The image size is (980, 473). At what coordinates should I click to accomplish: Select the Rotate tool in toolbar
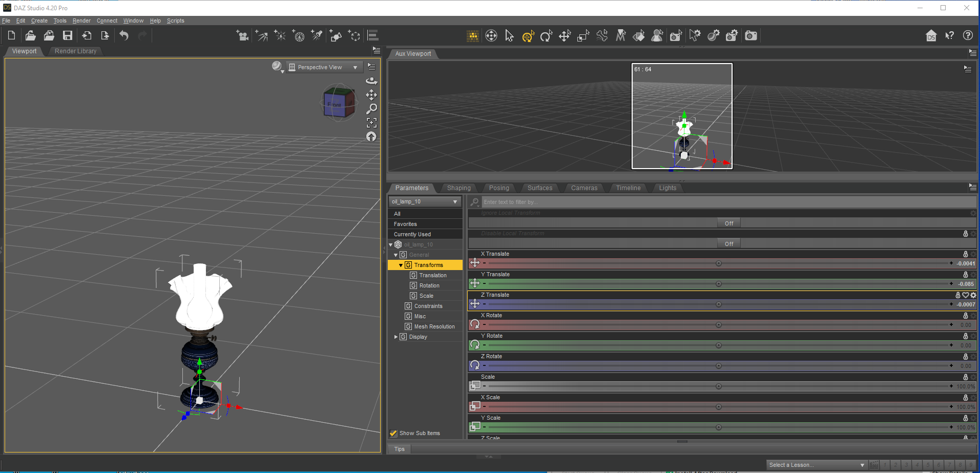point(546,35)
